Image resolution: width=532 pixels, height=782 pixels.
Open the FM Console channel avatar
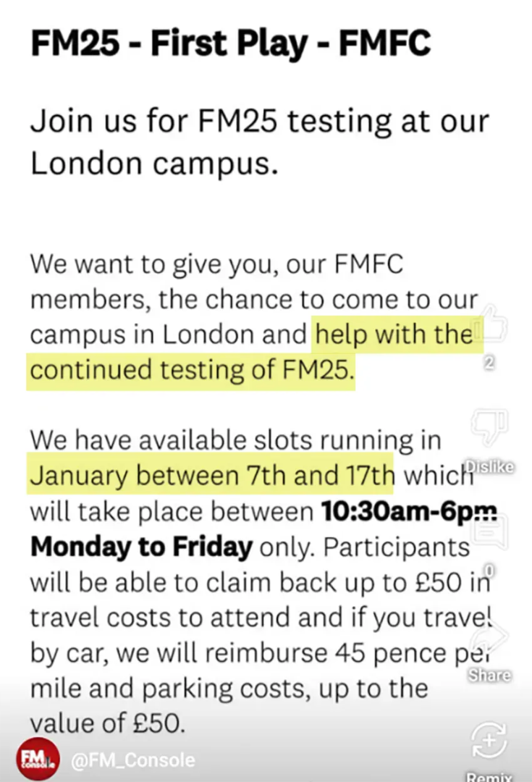pos(38,759)
